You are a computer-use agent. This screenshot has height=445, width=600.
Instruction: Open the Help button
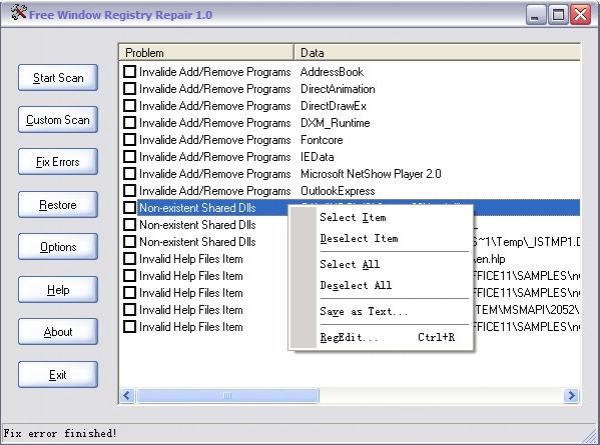(57, 290)
